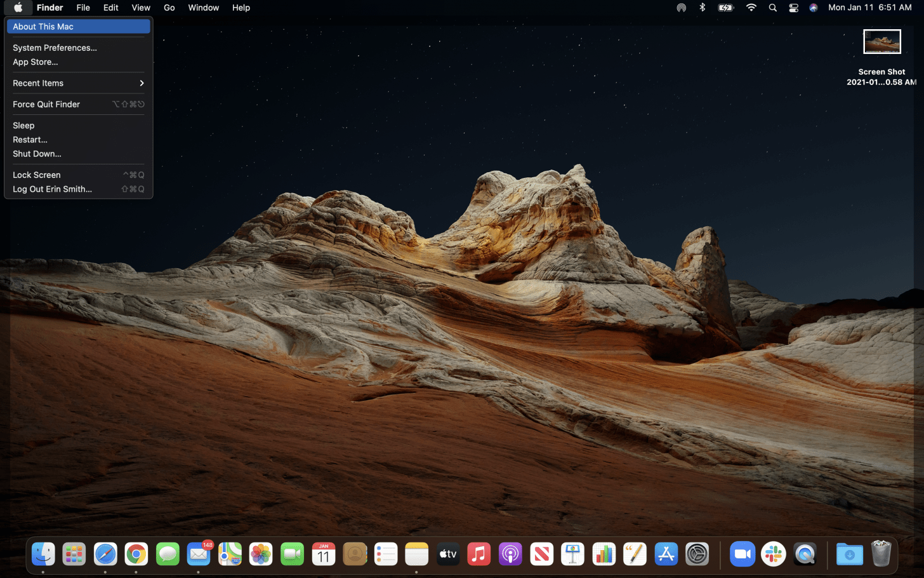924x578 pixels.
Task: Click Force Quit Finder
Action: [46, 104]
